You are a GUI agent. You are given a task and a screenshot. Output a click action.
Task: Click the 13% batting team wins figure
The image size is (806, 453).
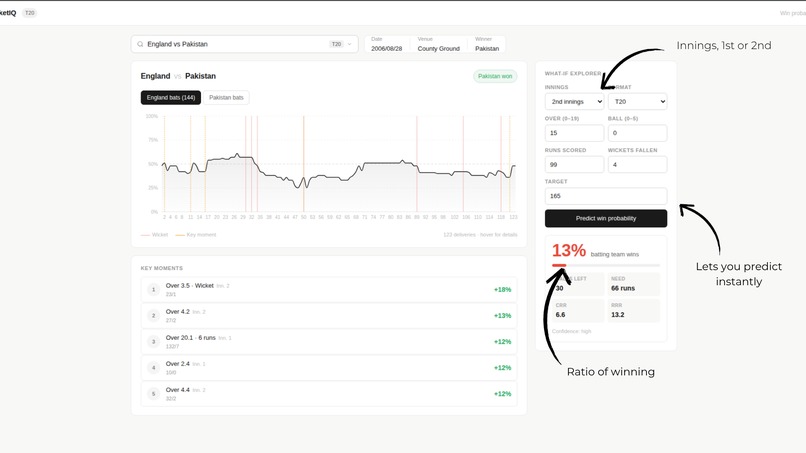pyautogui.click(x=569, y=251)
